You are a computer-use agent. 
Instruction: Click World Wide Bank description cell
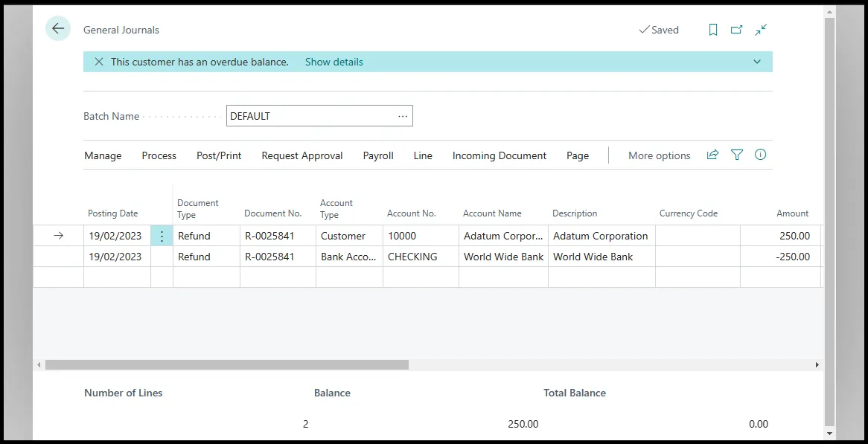pos(601,257)
